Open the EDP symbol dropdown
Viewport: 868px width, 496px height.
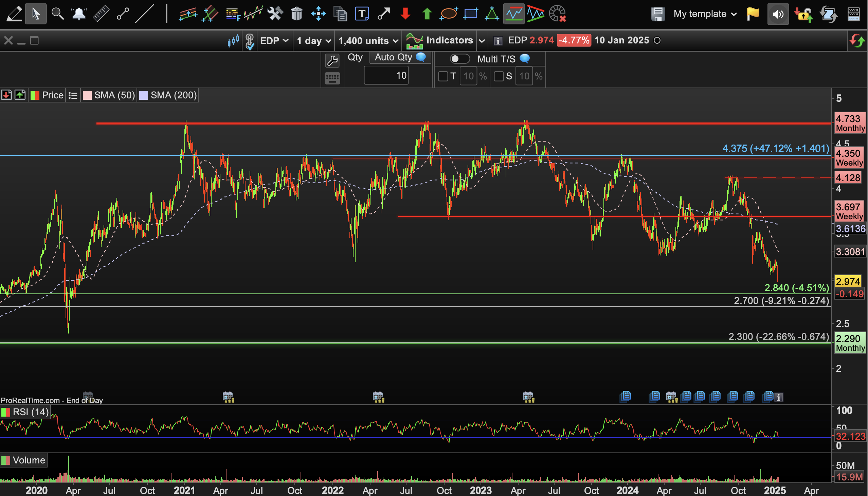pyautogui.click(x=274, y=41)
